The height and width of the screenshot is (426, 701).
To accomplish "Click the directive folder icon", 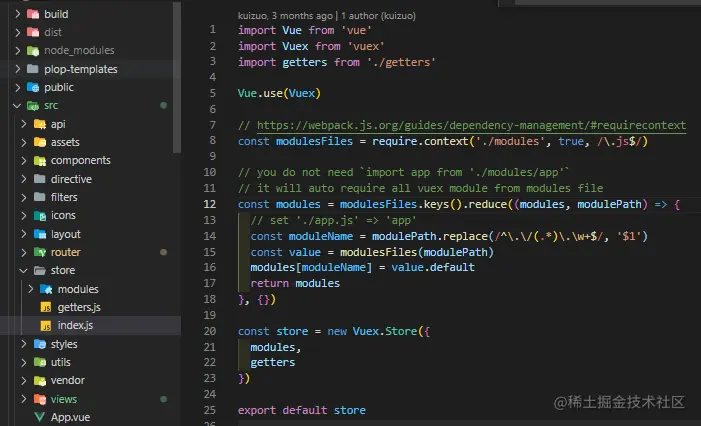I will tap(40, 179).
